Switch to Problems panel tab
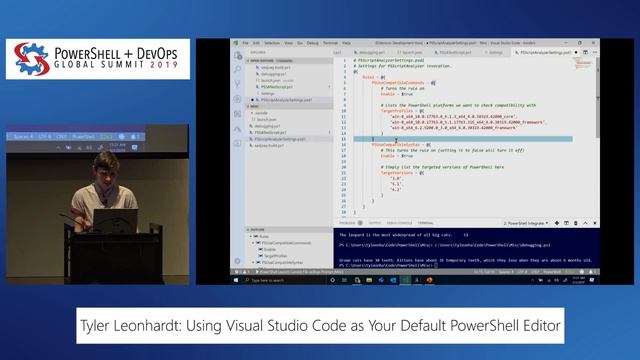The width and height of the screenshot is (640, 360). click(x=347, y=223)
